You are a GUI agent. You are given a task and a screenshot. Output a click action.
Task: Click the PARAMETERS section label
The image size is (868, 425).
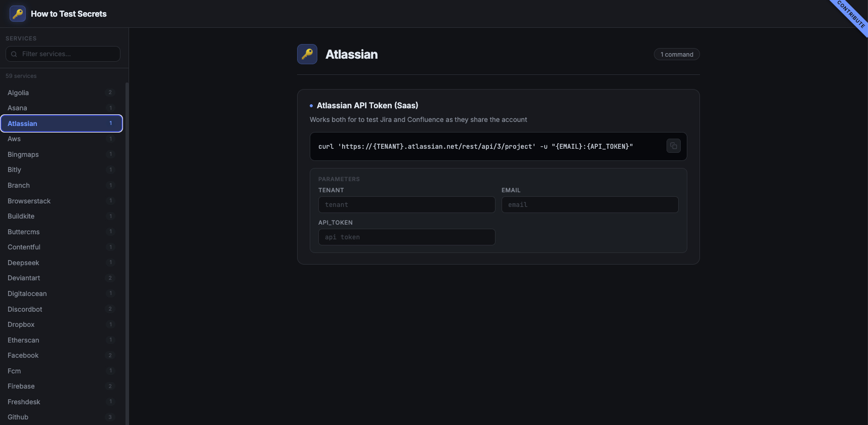(x=339, y=179)
